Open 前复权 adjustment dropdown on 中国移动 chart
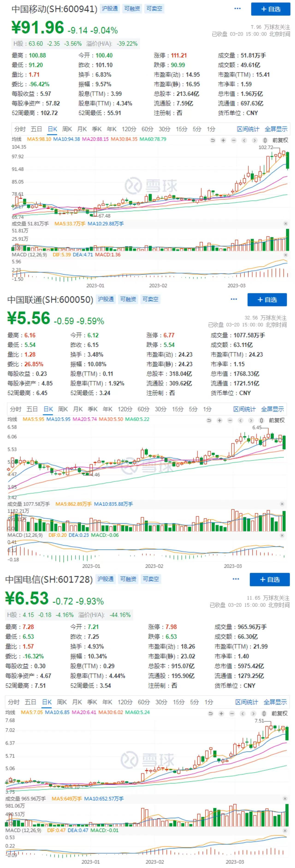The image size is (295, 868). pos(280,140)
